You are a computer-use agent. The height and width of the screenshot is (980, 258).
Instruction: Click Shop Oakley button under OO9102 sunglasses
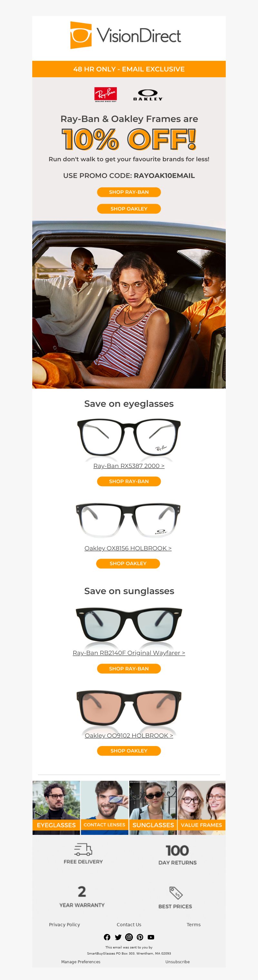[x=129, y=750]
